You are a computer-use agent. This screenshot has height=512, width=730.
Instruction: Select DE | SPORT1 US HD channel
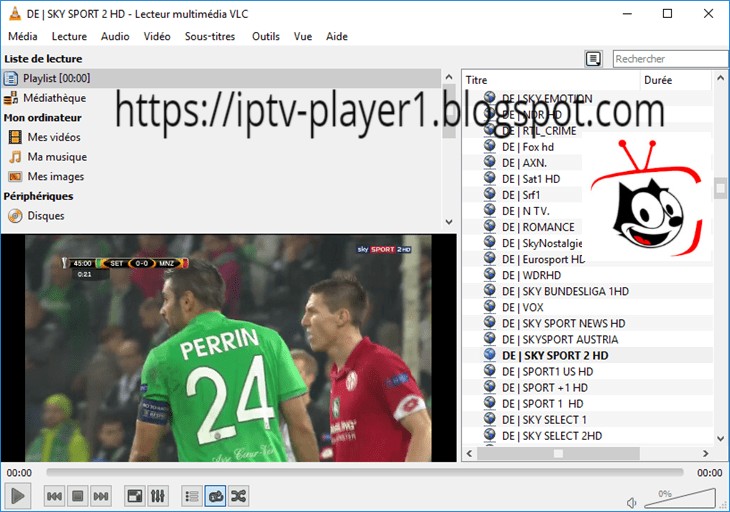pyautogui.click(x=548, y=372)
